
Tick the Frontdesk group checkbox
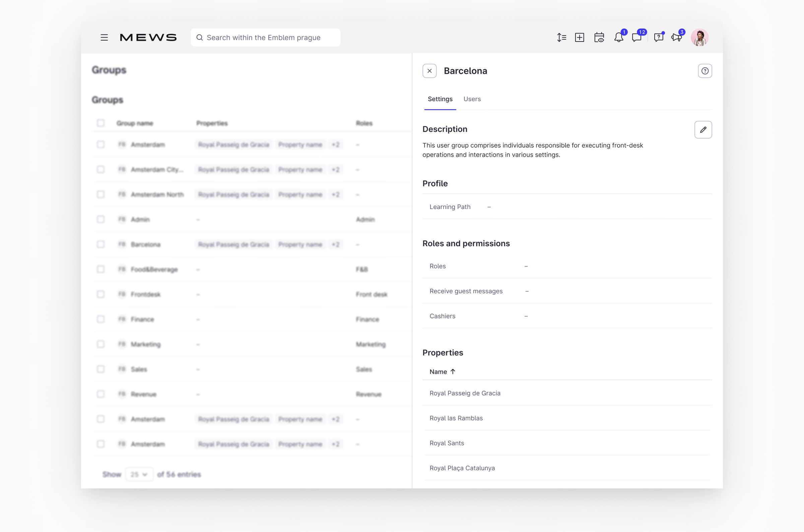click(101, 294)
